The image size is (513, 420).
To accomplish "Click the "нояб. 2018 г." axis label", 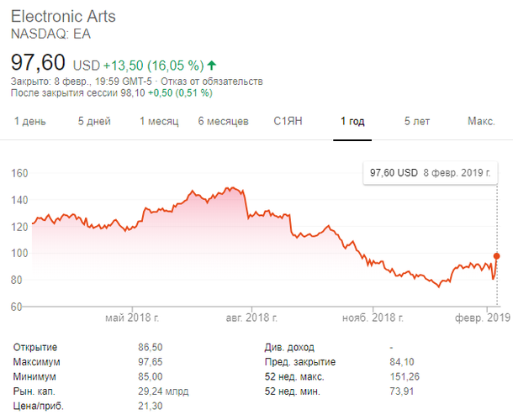I will (x=372, y=318).
